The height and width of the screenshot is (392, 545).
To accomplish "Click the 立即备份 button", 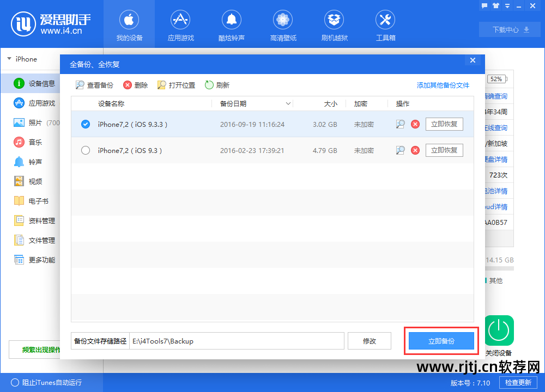I will (x=441, y=341).
